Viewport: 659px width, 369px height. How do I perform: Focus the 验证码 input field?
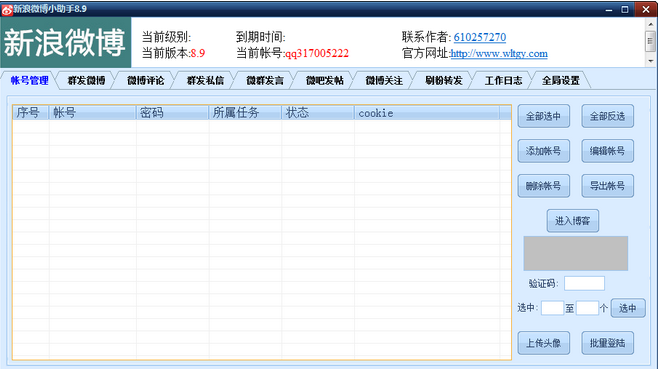[x=584, y=283]
